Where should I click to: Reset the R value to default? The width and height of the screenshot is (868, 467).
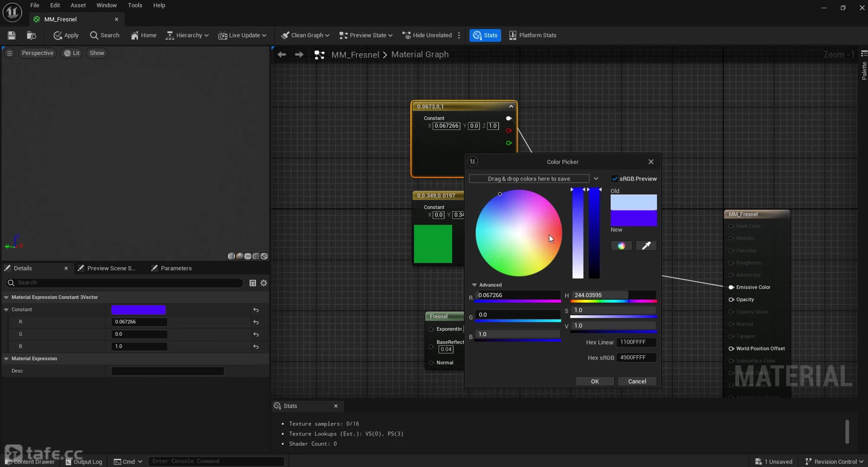[256, 322]
